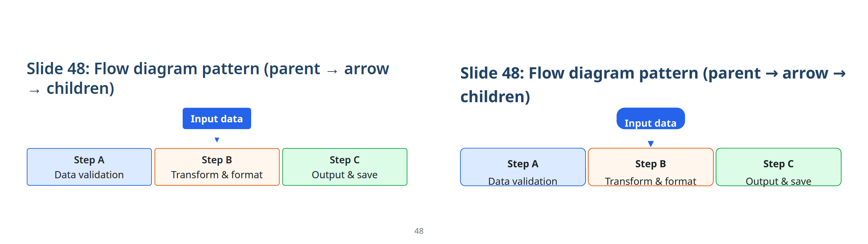
Task: Click 'Data validation' text in left slide
Action: 89,175
